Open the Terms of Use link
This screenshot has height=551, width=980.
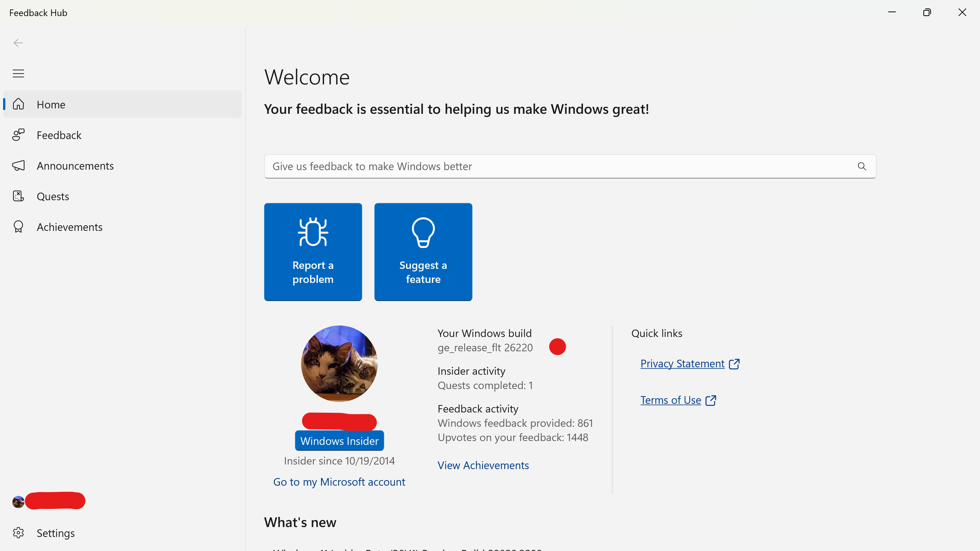[671, 400]
